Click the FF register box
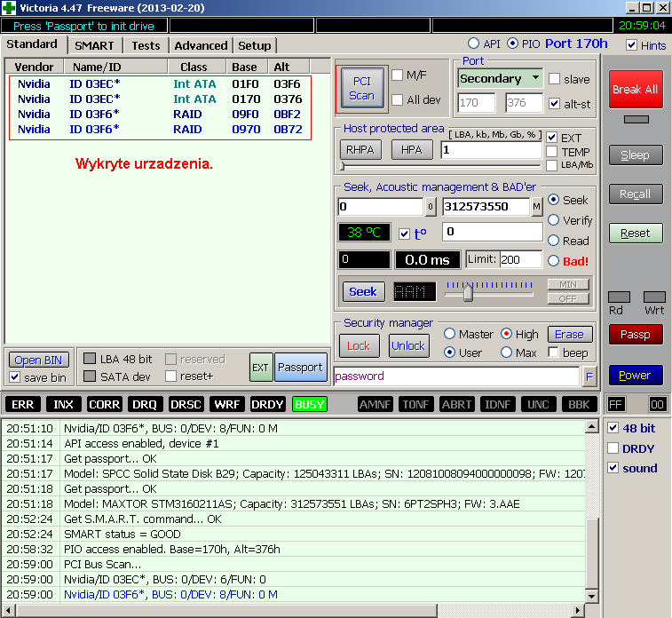Viewport: 672px width, 618px height. click(x=616, y=404)
